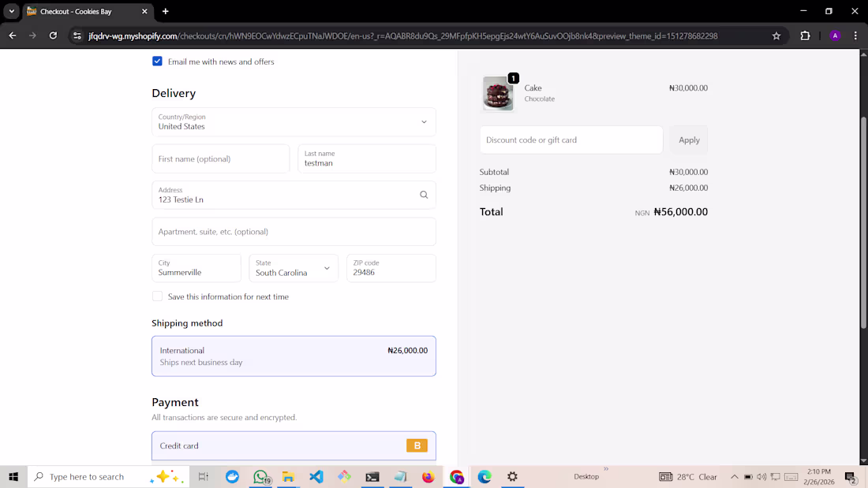This screenshot has width=868, height=488.
Task: Open the Chrome profile avatar
Action: point(835,36)
